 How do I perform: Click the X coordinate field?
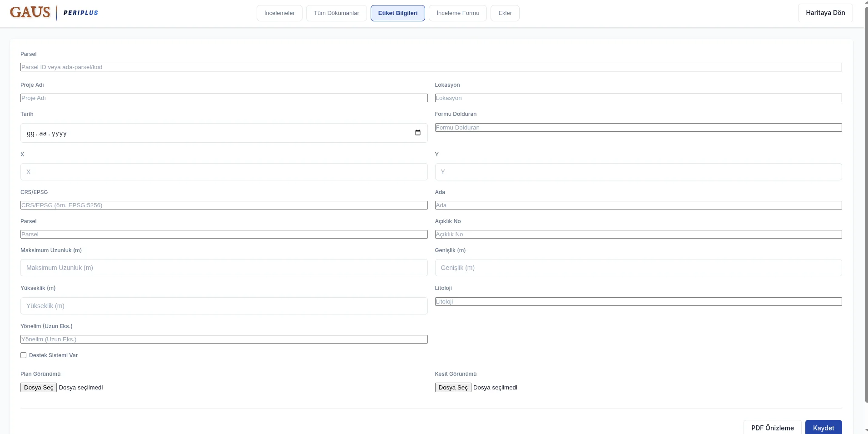click(224, 172)
